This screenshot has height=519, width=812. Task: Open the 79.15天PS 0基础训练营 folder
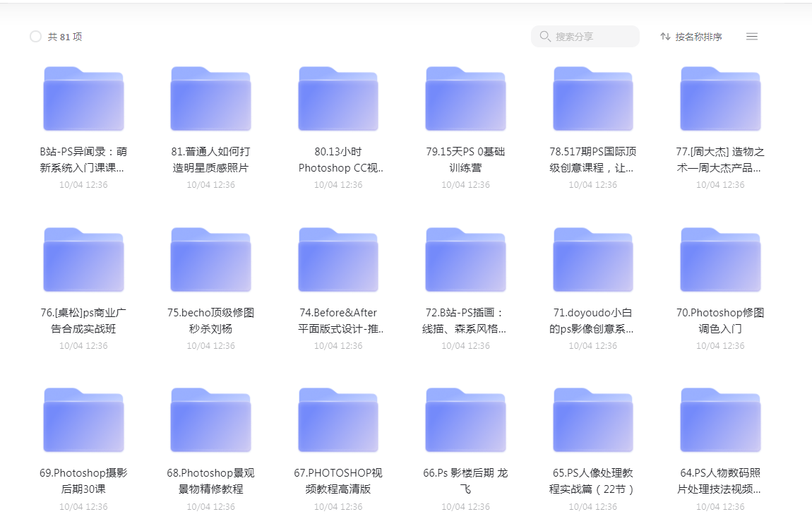pos(465,99)
